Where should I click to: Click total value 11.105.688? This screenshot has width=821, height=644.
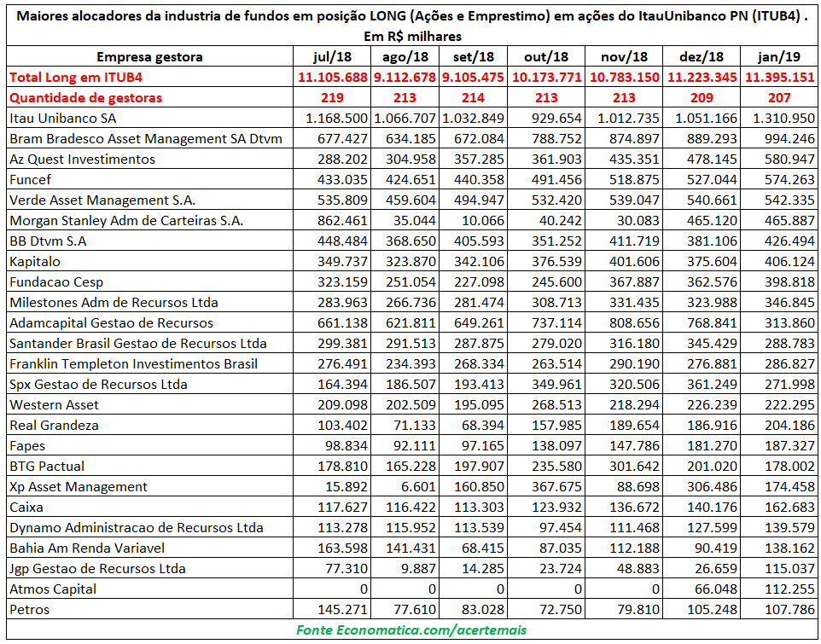click(333, 78)
